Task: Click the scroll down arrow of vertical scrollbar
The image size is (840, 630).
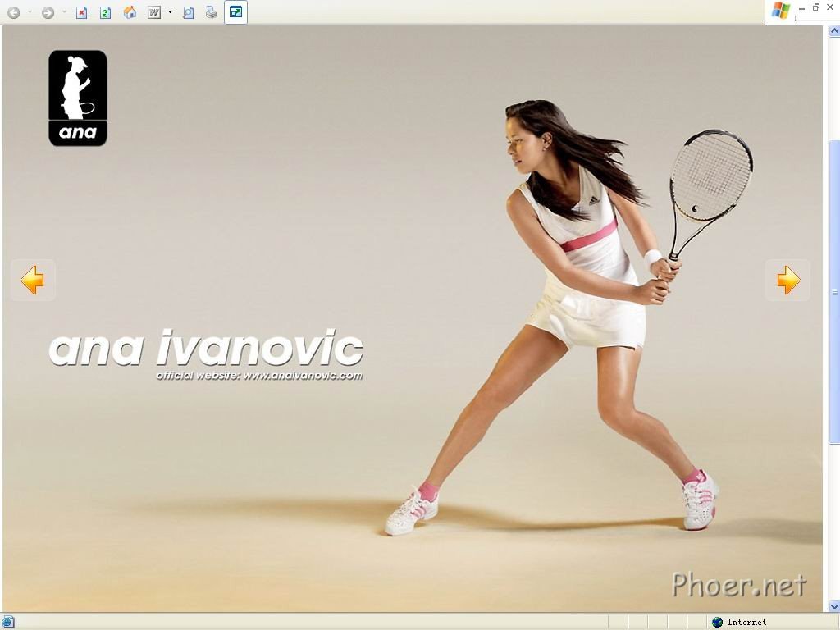Action: (834, 606)
